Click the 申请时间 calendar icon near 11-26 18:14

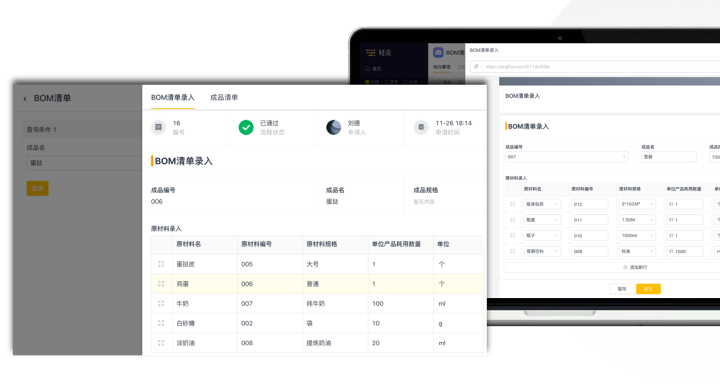[421, 127]
